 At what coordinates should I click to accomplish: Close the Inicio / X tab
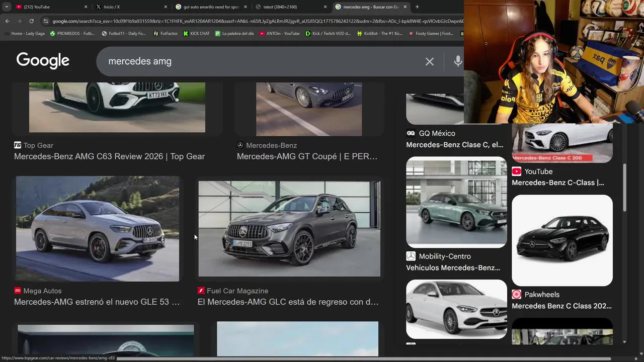coord(166,7)
